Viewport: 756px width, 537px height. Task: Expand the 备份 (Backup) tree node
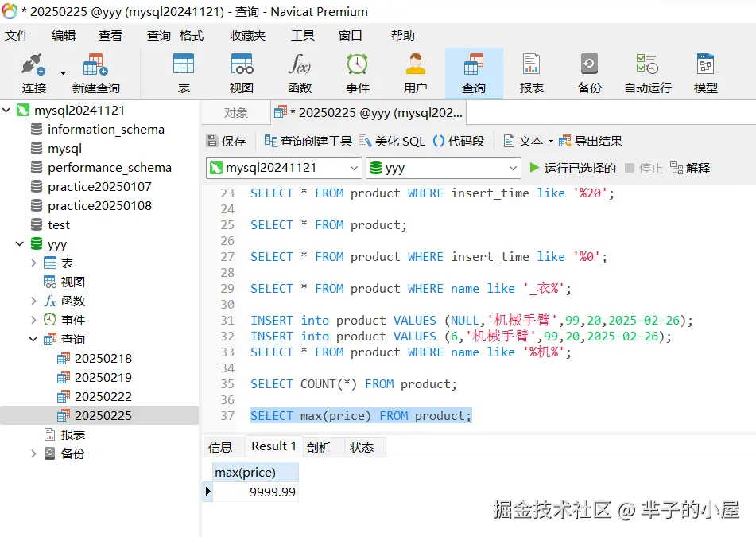click(x=33, y=453)
